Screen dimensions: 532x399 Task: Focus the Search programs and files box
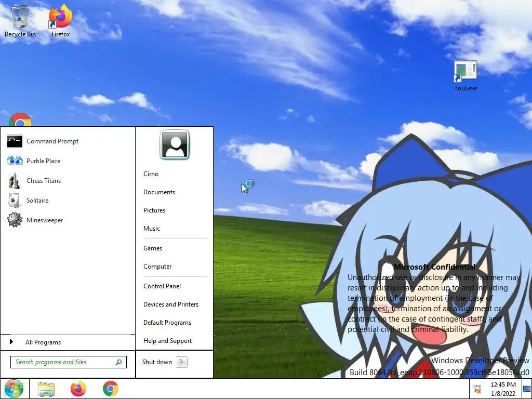point(69,362)
